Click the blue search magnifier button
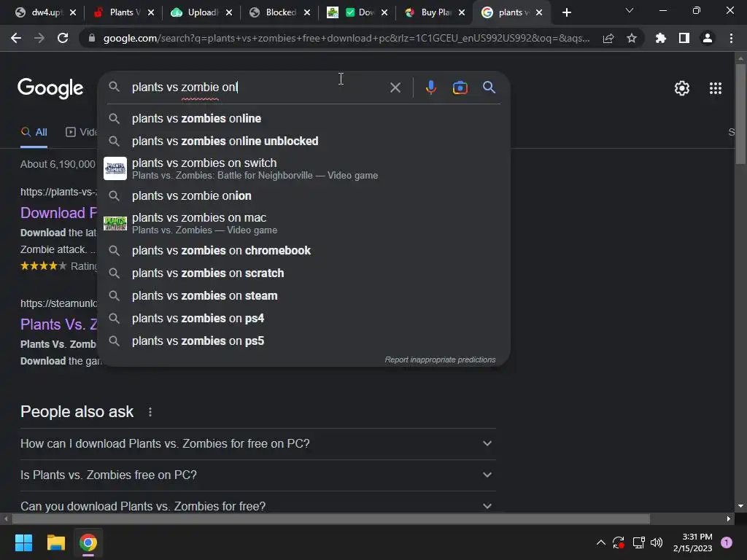The width and height of the screenshot is (747, 560). [489, 87]
